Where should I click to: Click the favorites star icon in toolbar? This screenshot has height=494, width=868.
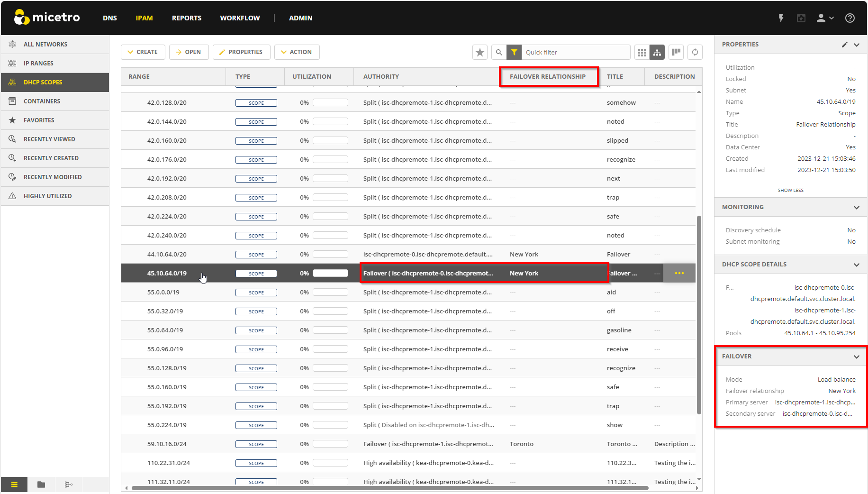point(480,52)
